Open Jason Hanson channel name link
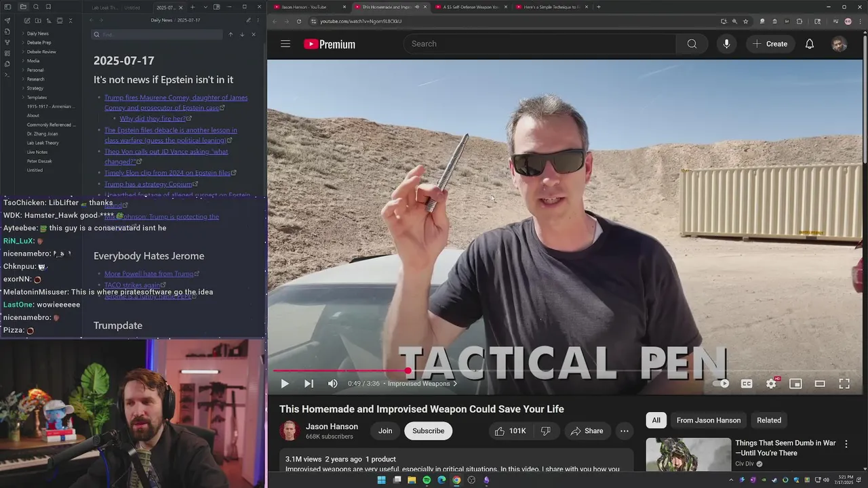The image size is (868, 488). click(x=332, y=426)
